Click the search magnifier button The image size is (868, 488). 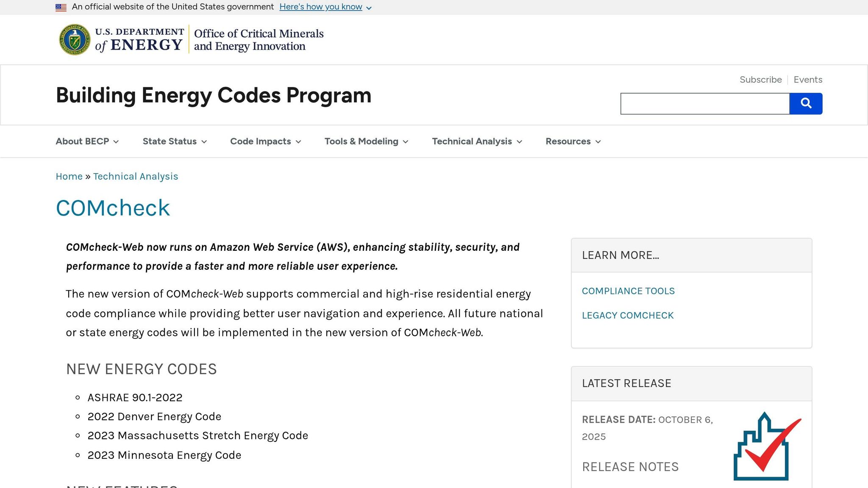[806, 103]
